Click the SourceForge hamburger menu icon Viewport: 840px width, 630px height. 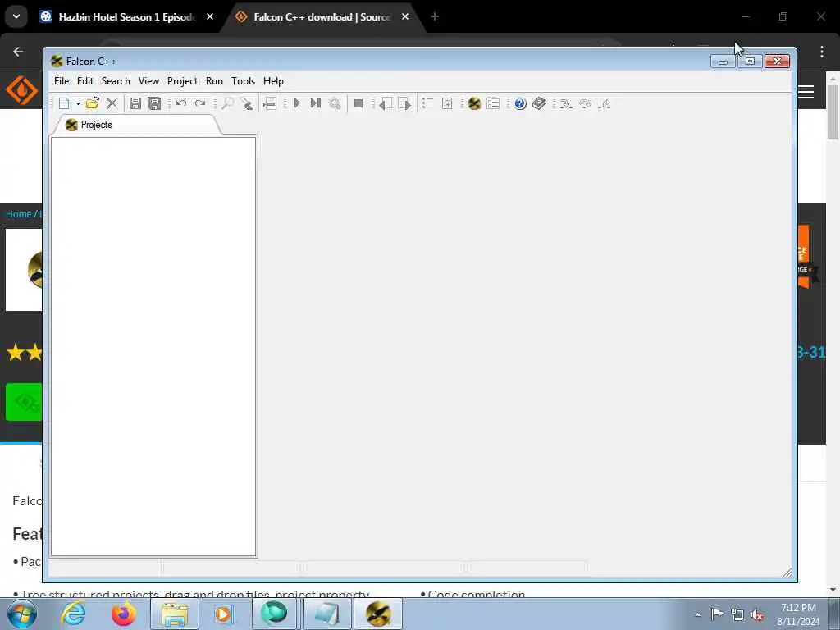pyautogui.click(x=806, y=92)
